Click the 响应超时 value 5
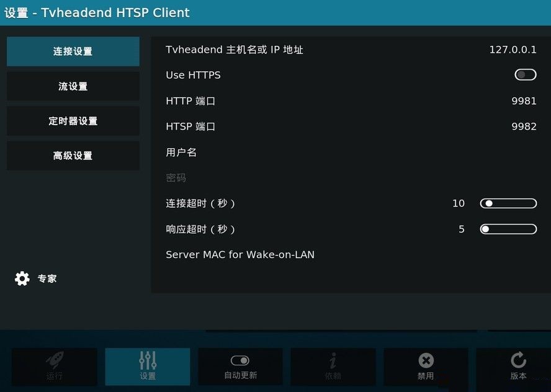551x392 pixels. tap(462, 229)
